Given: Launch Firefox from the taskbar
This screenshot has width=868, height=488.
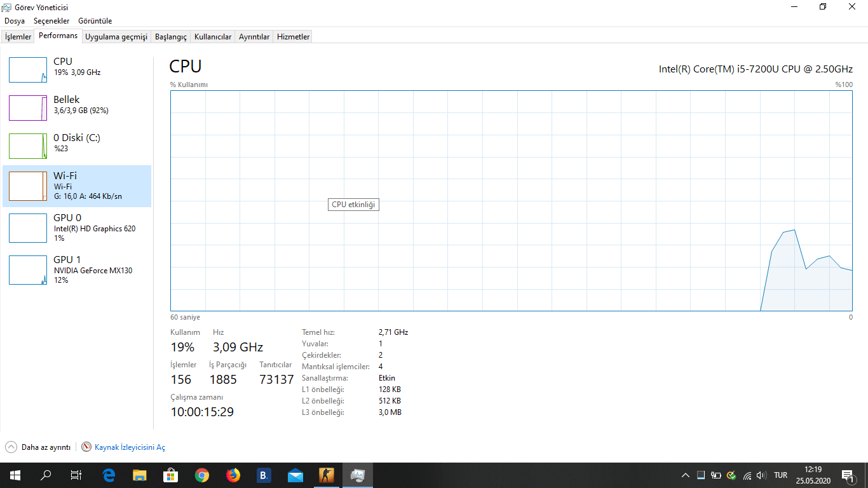Looking at the screenshot, I should pyautogui.click(x=233, y=475).
